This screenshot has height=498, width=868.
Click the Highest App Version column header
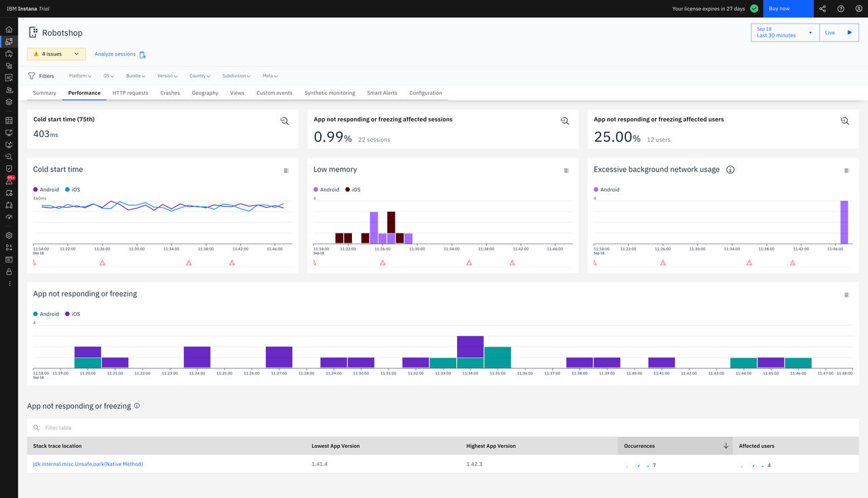pos(539,446)
